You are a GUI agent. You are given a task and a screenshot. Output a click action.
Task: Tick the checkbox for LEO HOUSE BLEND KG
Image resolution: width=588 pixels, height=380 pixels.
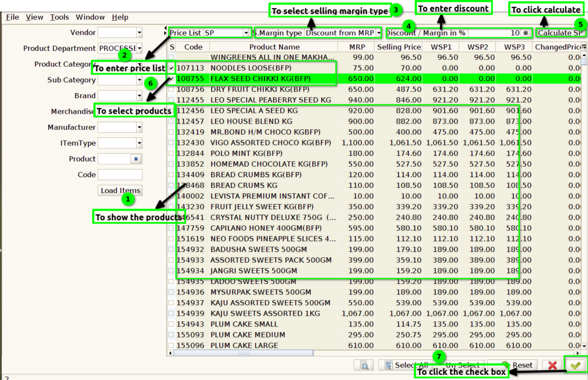(171, 121)
